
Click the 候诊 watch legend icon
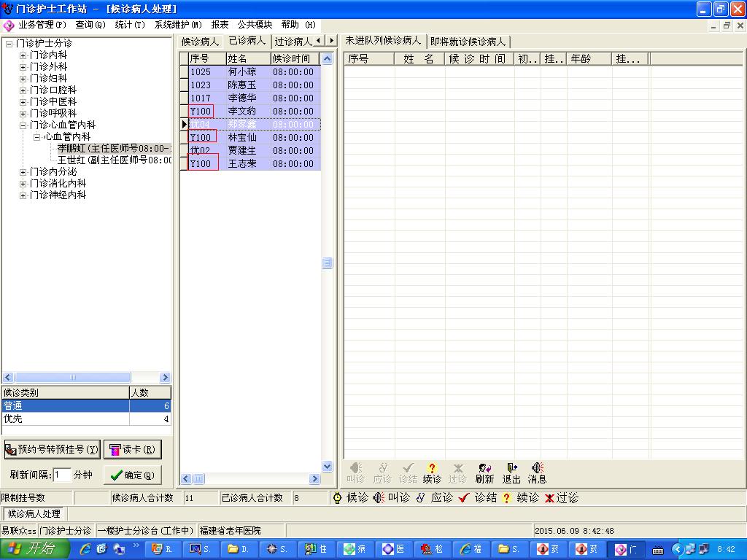tap(337, 498)
